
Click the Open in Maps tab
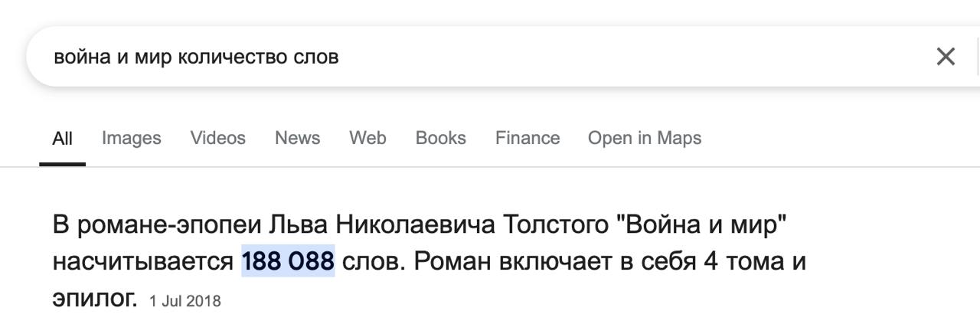(644, 138)
